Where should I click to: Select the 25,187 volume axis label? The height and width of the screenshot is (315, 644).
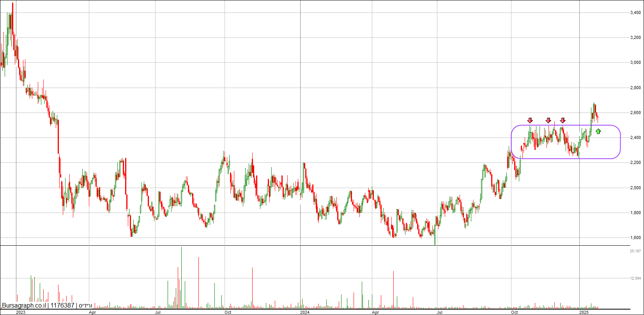(635, 251)
